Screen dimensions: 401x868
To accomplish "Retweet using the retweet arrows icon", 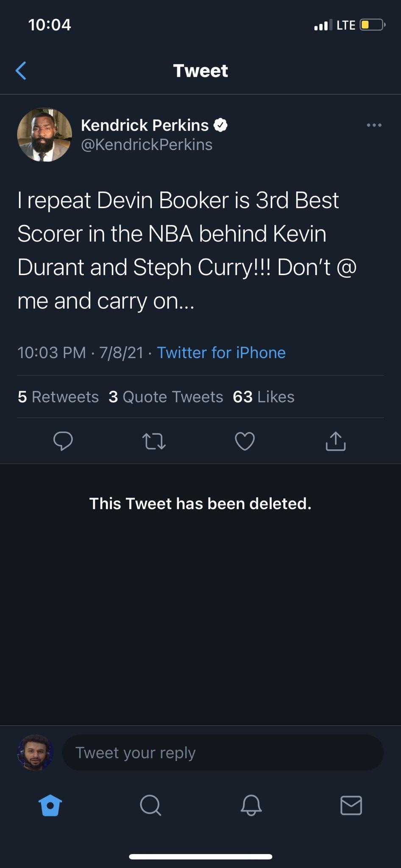I will pyautogui.click(x=154, y=441).
